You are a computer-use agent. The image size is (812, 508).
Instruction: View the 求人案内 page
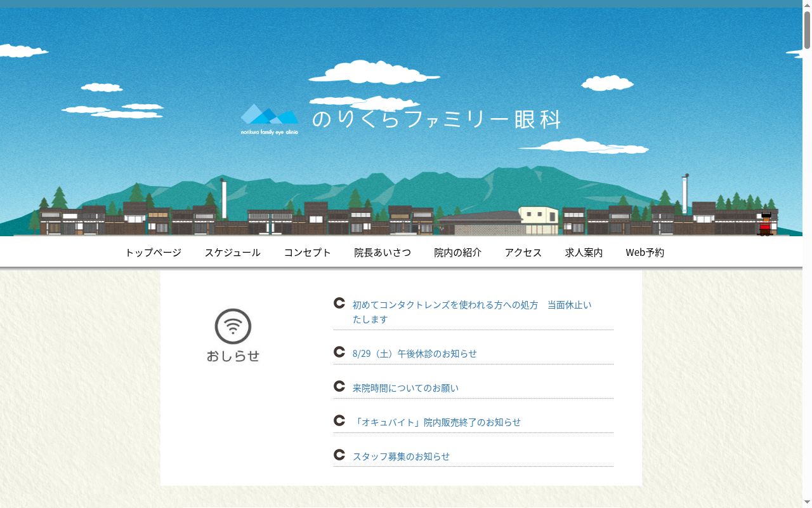pos(584,253)
